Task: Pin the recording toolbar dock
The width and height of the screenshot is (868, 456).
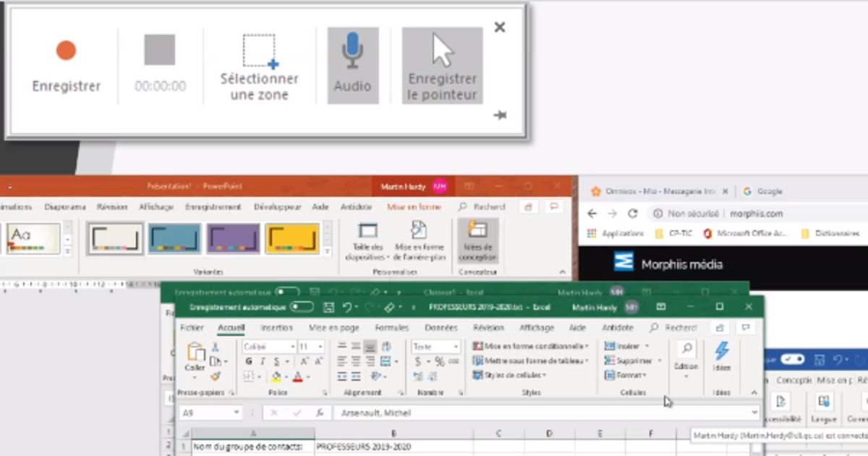Action: coord(499,115)
